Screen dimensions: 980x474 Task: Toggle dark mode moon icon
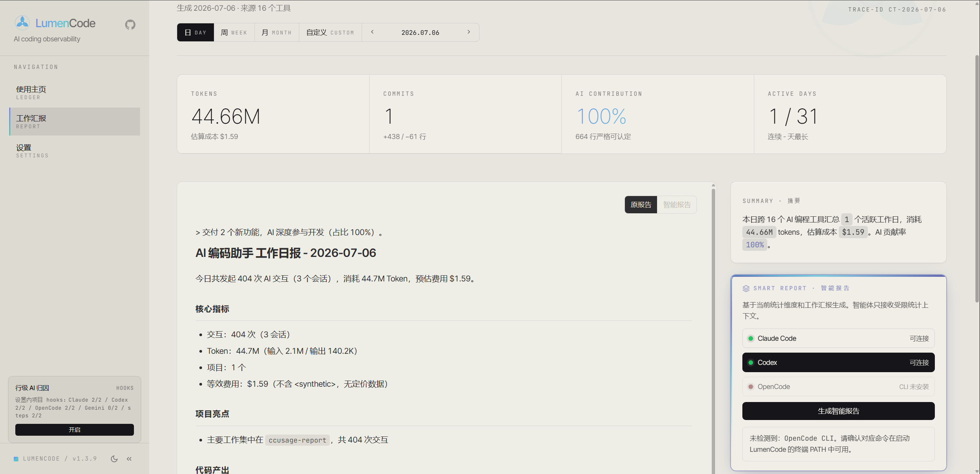pos(114,459)
